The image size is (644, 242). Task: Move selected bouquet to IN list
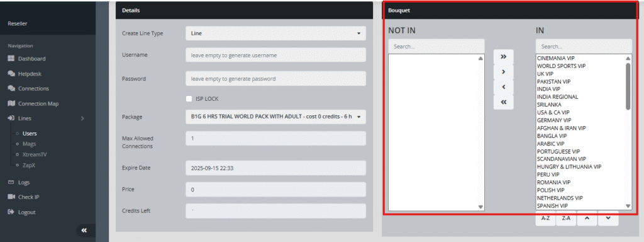point(504,72)
